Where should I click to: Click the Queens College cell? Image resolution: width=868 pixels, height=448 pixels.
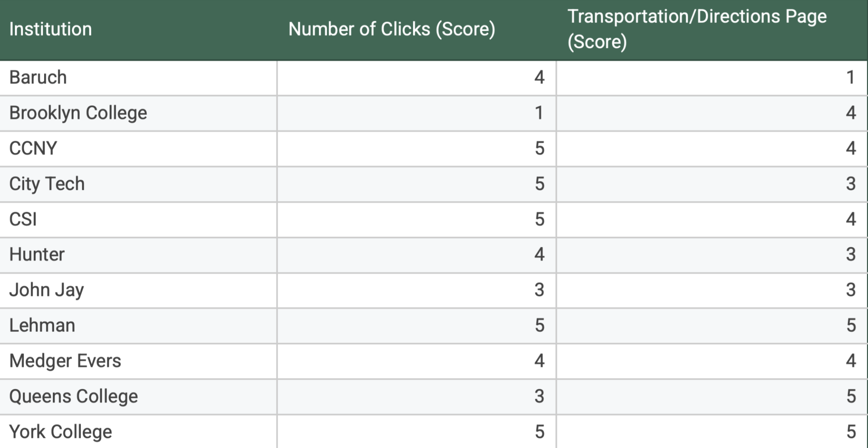tap(73, 396)
